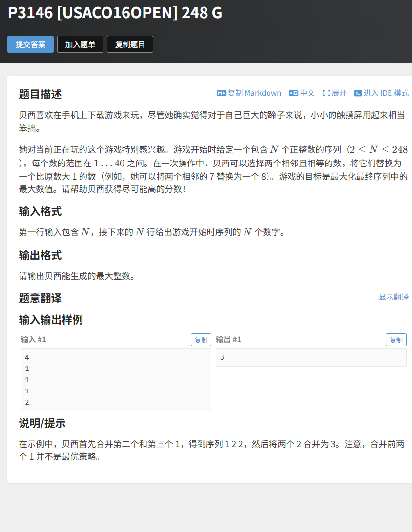Image resolution: width=412 pixels, height=532 pixels.
Task: Click the 题意翻译 heading
Action: coord(40,298)
